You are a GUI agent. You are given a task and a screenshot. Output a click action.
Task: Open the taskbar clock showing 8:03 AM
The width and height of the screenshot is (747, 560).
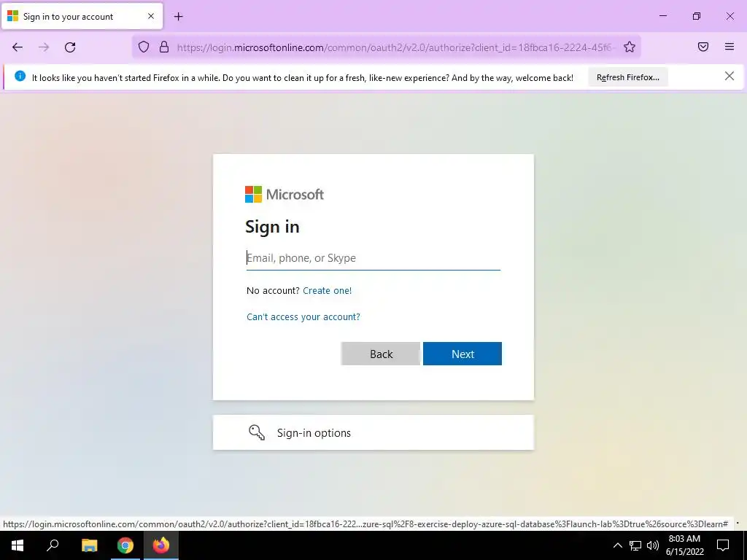click(x=684, y=545)
